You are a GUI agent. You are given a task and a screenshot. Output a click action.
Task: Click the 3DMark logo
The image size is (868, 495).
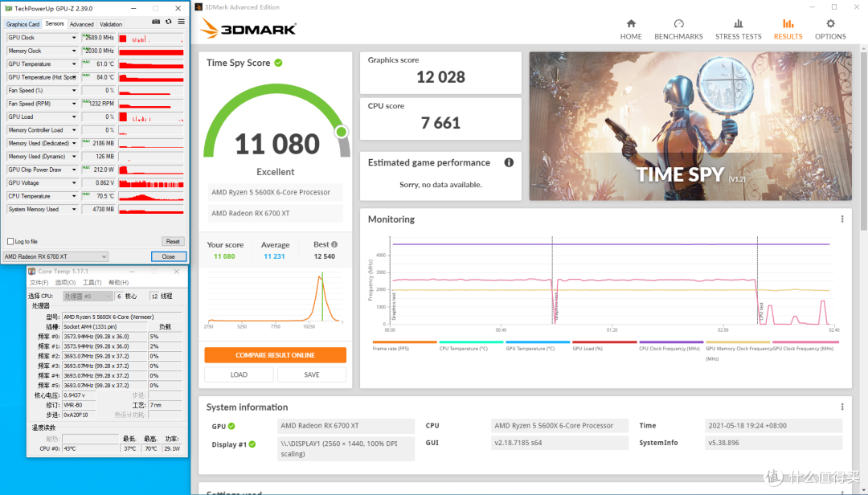[248, 29]
